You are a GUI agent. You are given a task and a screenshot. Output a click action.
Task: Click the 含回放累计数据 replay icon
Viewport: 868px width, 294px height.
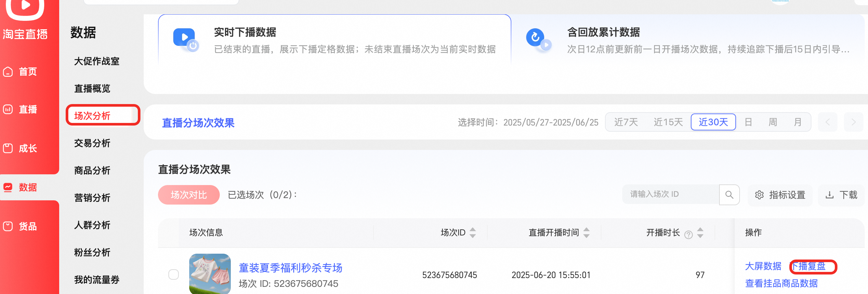(x=538, y=40)
